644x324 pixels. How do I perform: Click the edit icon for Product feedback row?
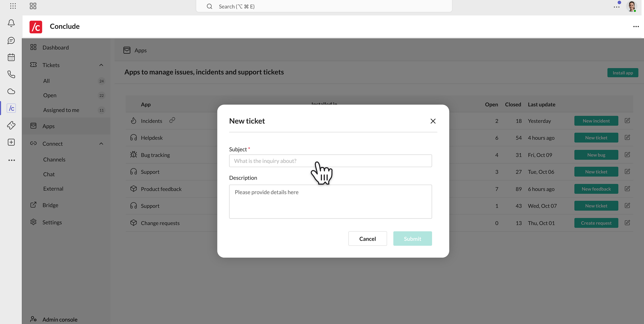pyautogui.click(x=627, y=189)
